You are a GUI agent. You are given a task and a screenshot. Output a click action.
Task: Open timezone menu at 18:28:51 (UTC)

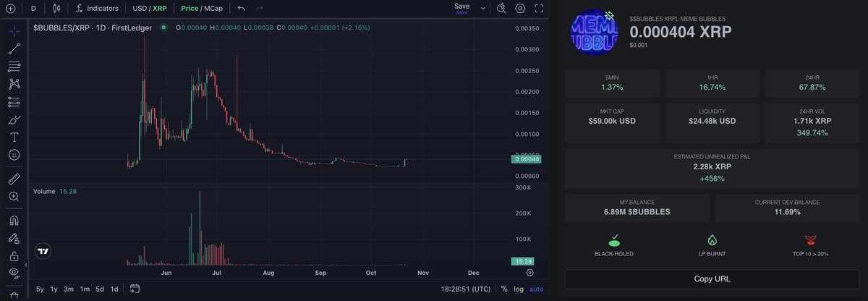click(465, 289)
